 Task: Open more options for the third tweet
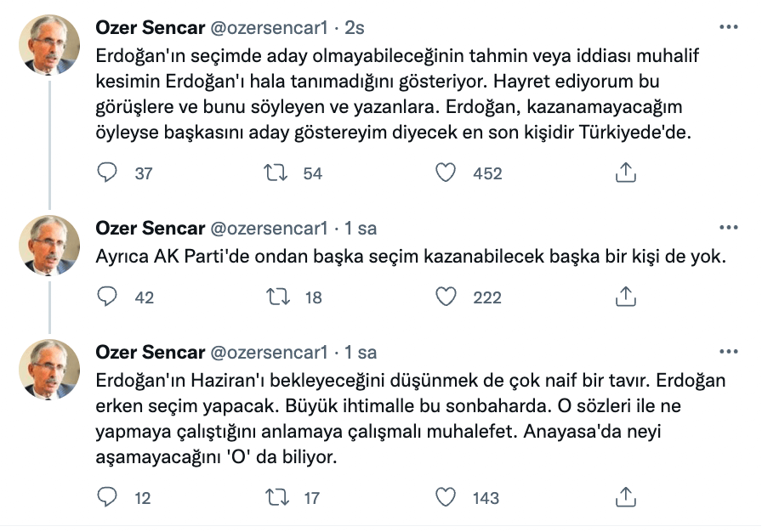point(729,352)
